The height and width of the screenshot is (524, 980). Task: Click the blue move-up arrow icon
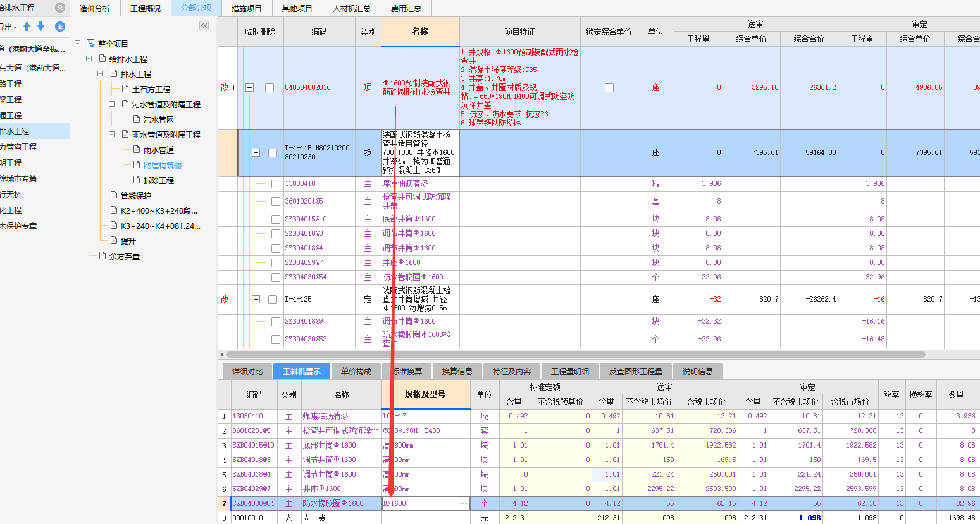pyautogui.click(x=27, y=27)
